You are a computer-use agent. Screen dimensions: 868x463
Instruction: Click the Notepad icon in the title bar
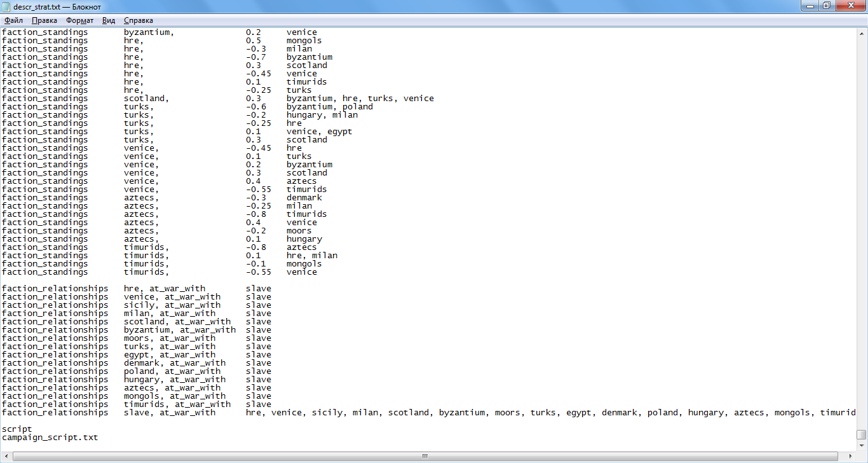[x=6, y=6]
